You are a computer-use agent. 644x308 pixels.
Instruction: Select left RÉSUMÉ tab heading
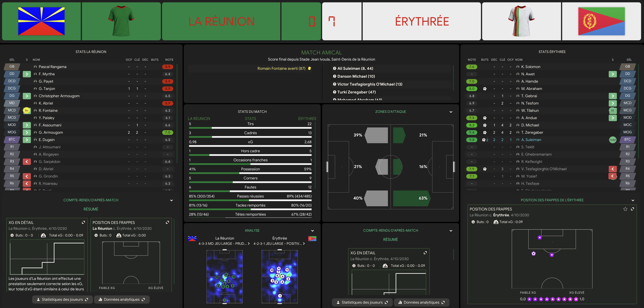pos(91,209)
